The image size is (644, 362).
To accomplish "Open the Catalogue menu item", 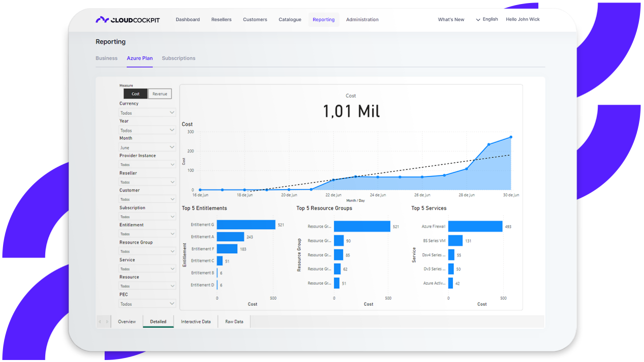I will 290,20.
